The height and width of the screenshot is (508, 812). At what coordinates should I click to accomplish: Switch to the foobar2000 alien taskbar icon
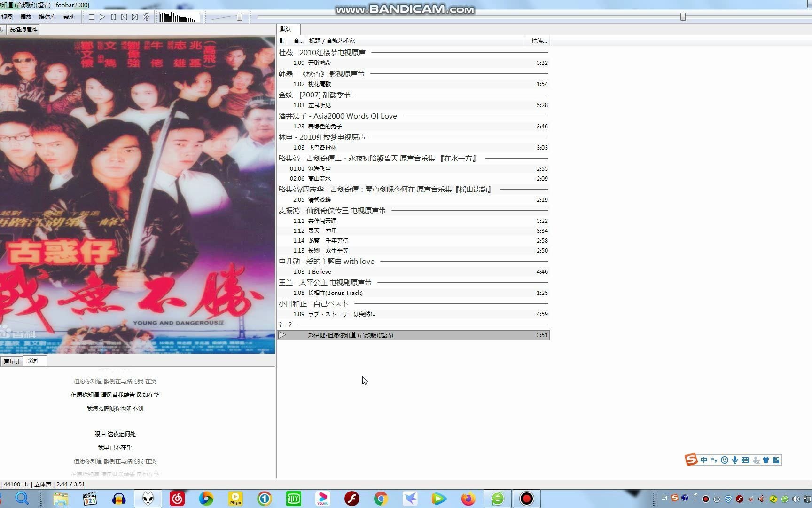[148, 499]
